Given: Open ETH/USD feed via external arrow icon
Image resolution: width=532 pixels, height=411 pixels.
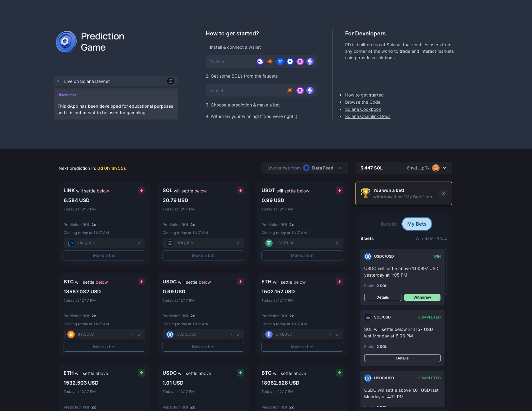Looking at the screenshot, I should (337, 335).
